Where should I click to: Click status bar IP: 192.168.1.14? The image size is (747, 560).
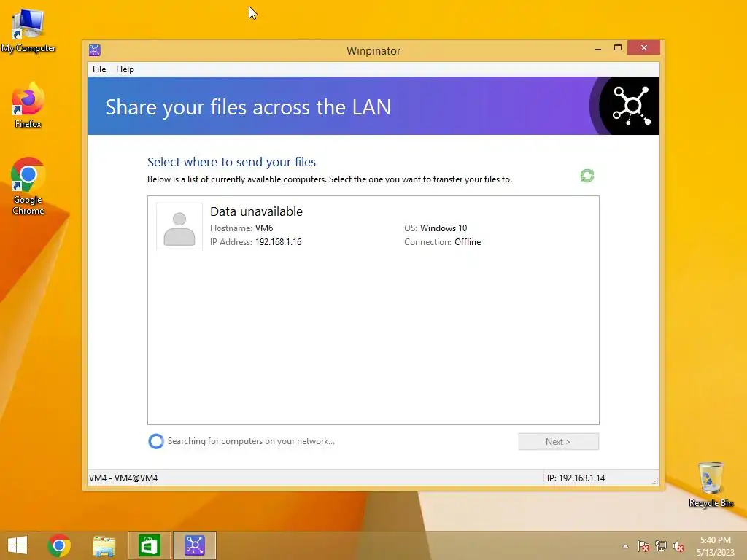[576, 478]
